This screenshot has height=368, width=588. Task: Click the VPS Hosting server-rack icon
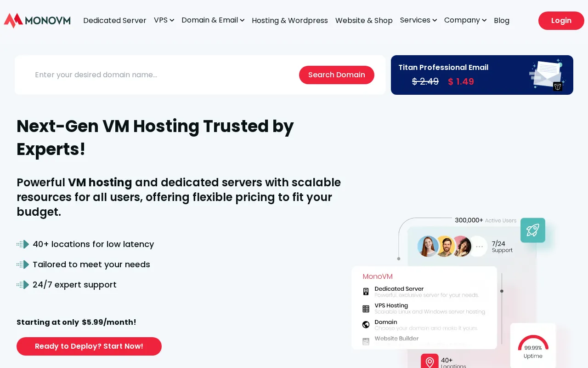(x=366, y=309)
